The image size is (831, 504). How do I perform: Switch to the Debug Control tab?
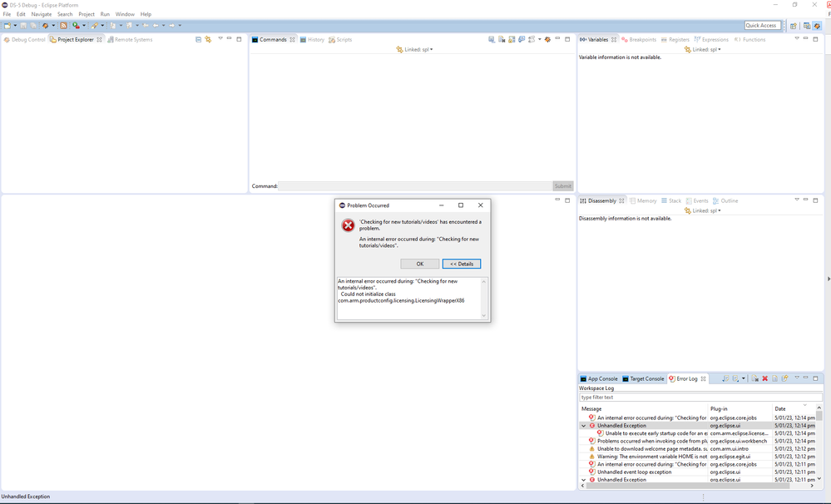[24, 40]
